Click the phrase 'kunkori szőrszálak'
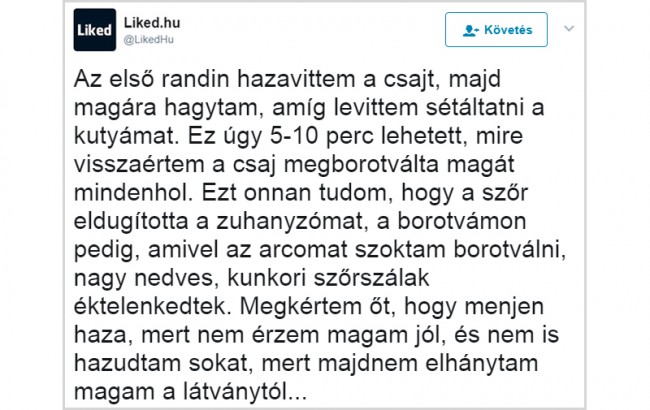The width and height of the screenshot is (650, 410). (328, 278)
